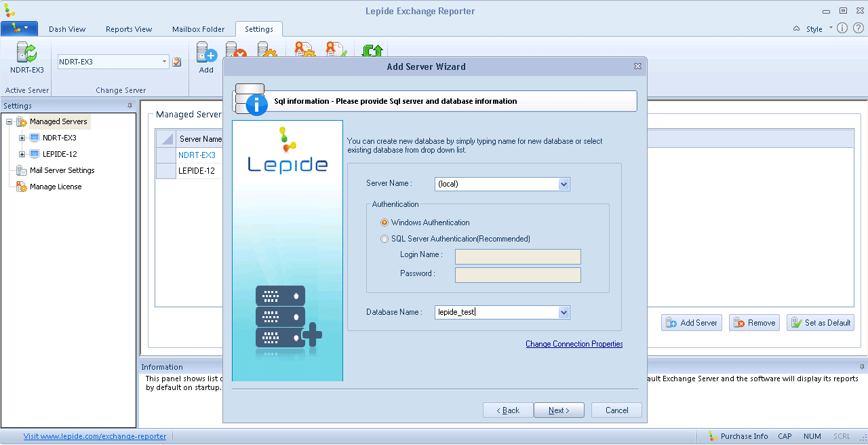Open the Change Server NDRT-EX3 combo box

coord(113,62)
